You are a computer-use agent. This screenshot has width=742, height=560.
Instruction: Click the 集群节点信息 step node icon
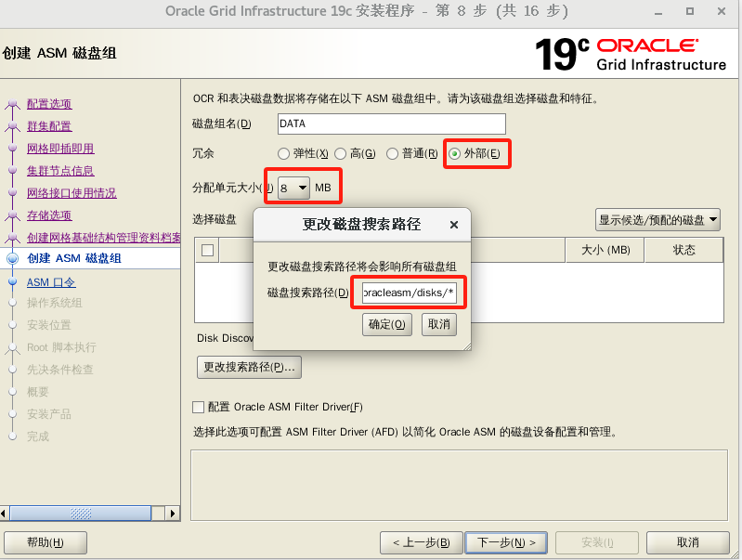click(x=13, y=170)
